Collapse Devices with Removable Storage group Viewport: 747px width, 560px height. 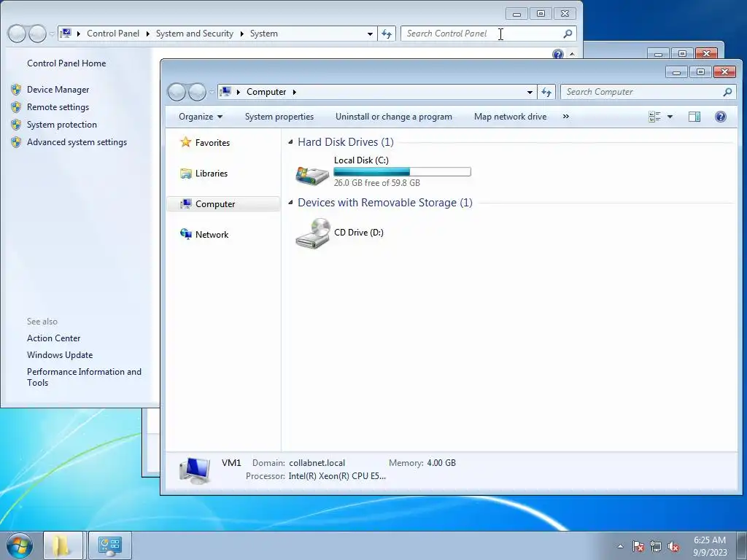pyautogui.click(x=290, y=203)
